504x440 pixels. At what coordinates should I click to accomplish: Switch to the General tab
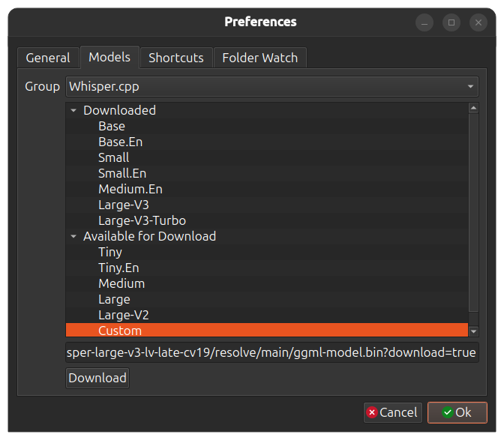[48, 58]
